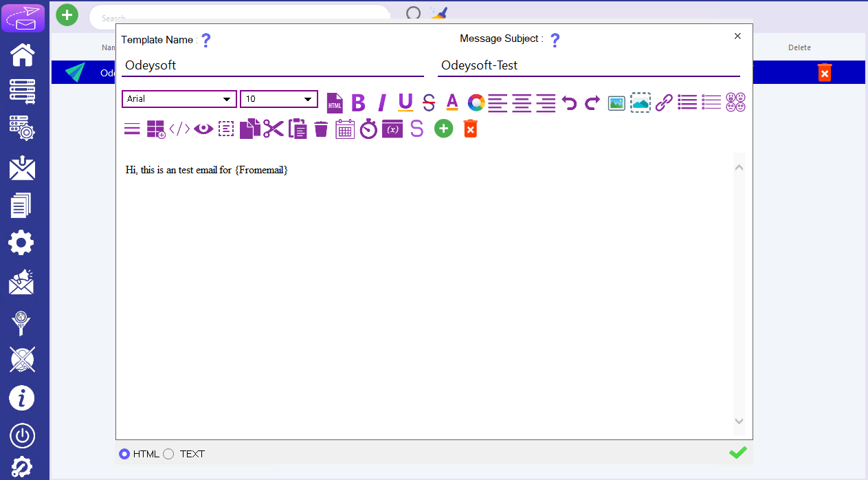The height and width of the screenshot is (480, 868).
Task: Toggle bold formatting in editor toolbar
Action: point(358,102)
